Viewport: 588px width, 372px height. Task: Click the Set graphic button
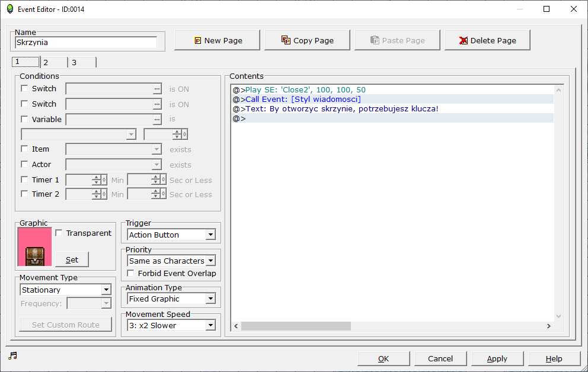pos(72,259)
